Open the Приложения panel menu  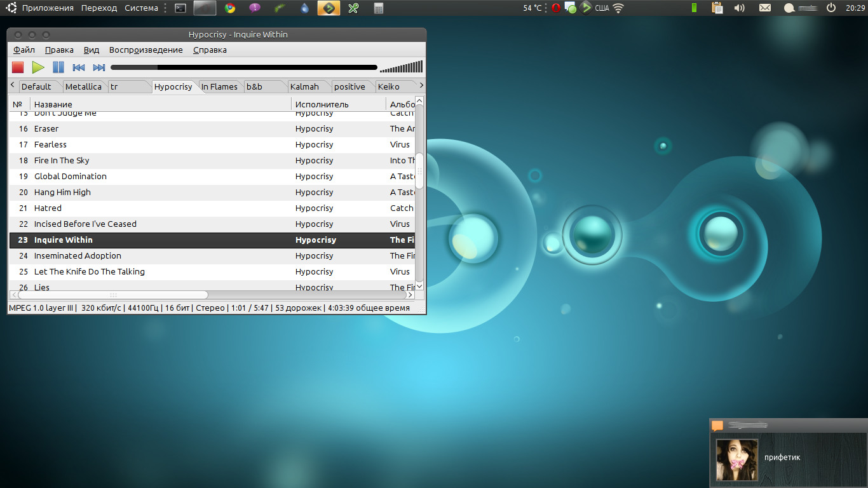pyautogui.click(x=48, y=8)
